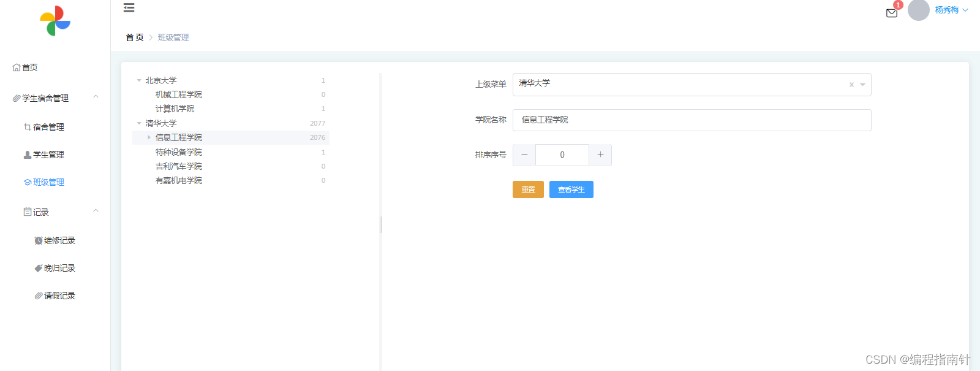Click the pinwheel logo in sidebar
980x371 pixels.
[55, 21]
